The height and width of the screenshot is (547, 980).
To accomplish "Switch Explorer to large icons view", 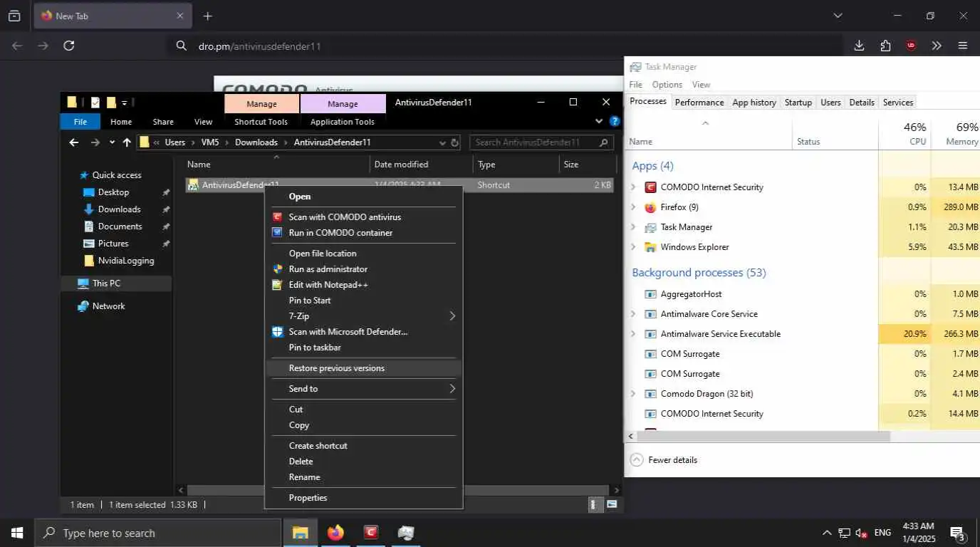I will coord(612,505).
